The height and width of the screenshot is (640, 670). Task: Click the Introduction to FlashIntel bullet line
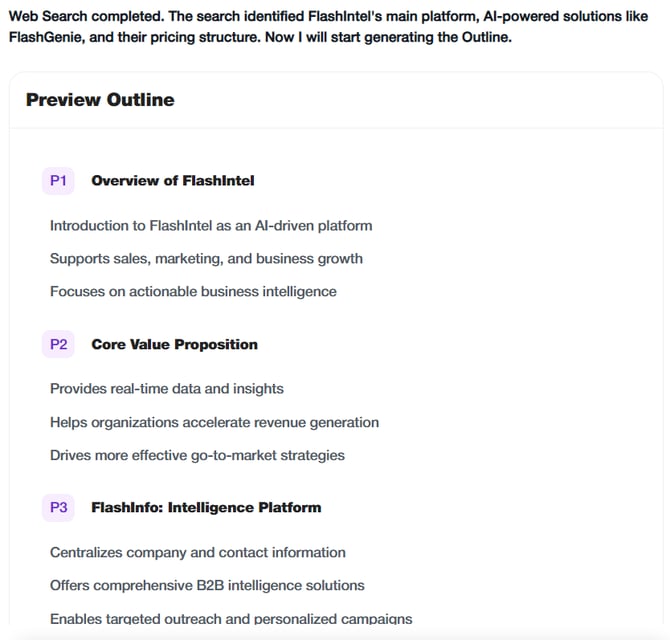(211, 226)
